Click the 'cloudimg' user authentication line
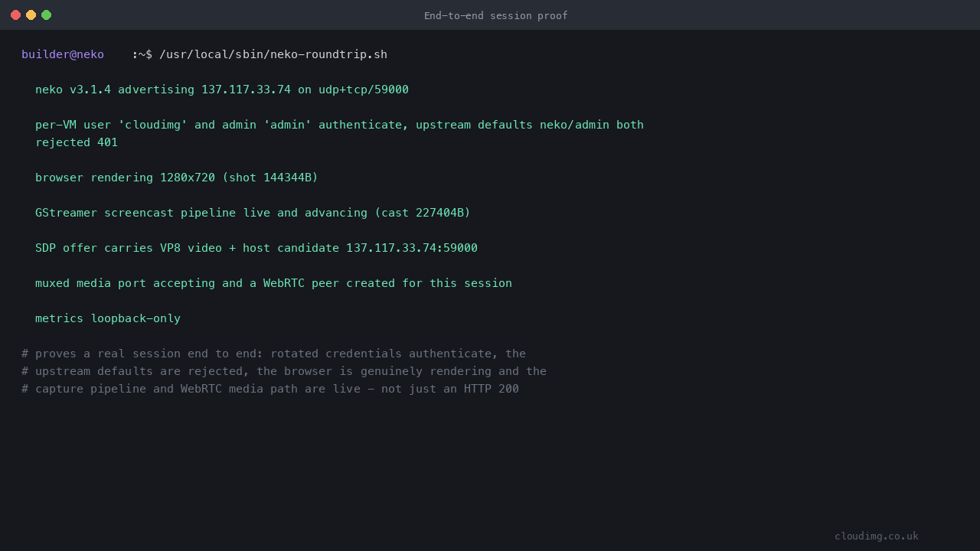Image resolution: width=980 pixels, height=551 pixels. pyautogui.click(x=339, y=125)
